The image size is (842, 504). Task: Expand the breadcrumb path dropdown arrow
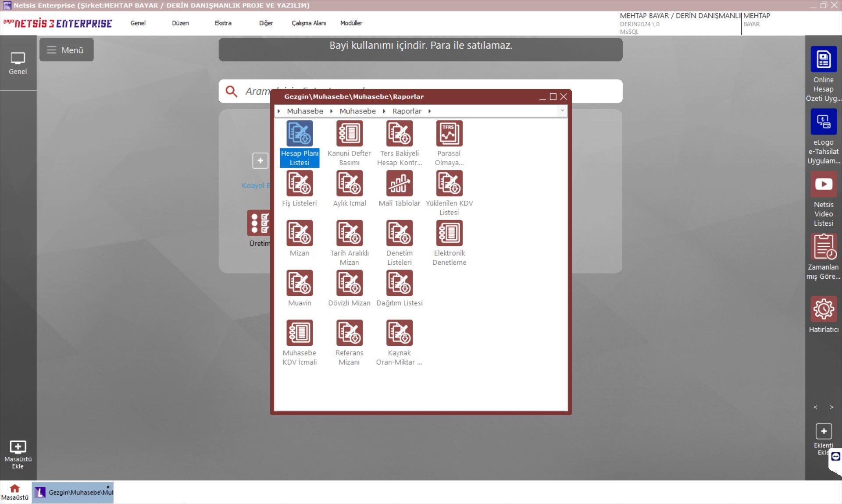562,111
